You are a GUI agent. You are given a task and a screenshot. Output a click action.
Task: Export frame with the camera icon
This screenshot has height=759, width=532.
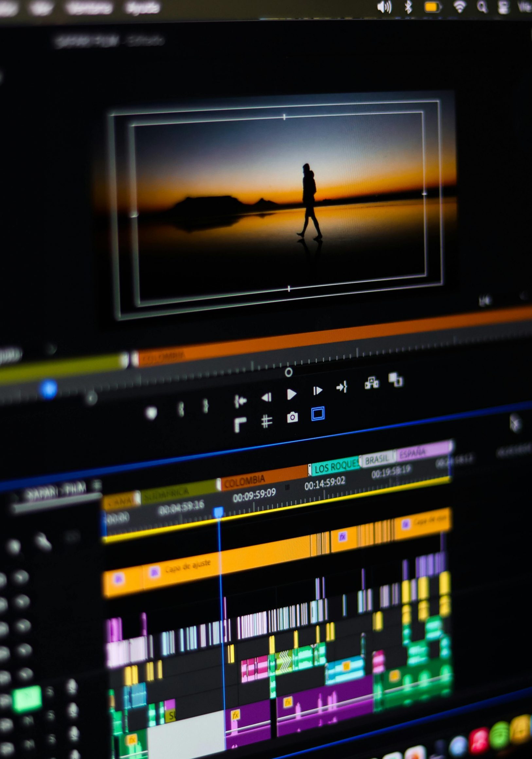click(x=292, y=417)
